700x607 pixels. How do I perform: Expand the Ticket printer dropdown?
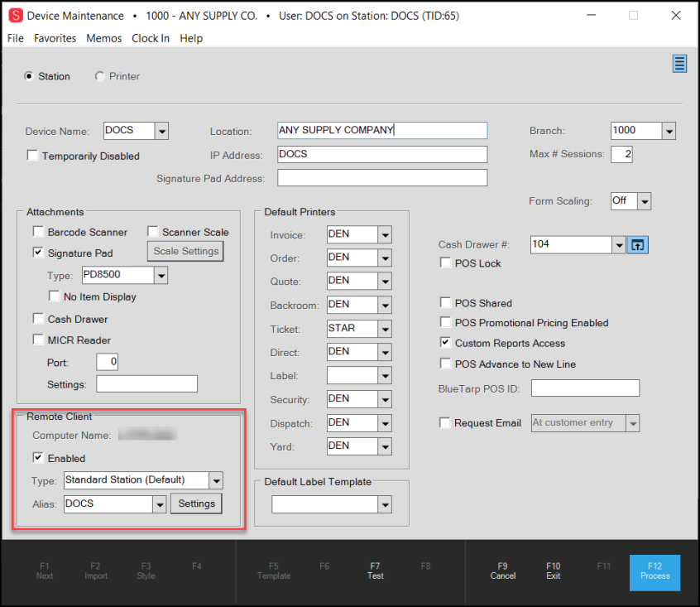(x=385, y=329)
